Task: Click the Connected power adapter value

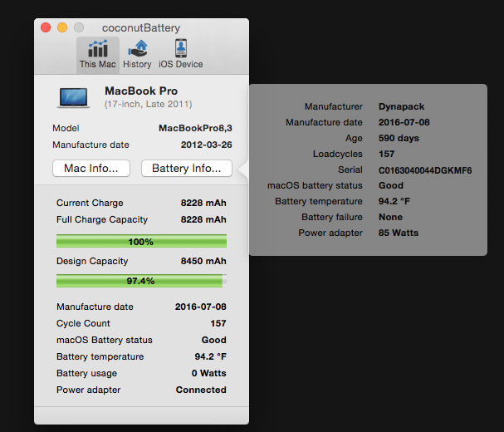Action: pyautogui.click(x=201, y=390)
